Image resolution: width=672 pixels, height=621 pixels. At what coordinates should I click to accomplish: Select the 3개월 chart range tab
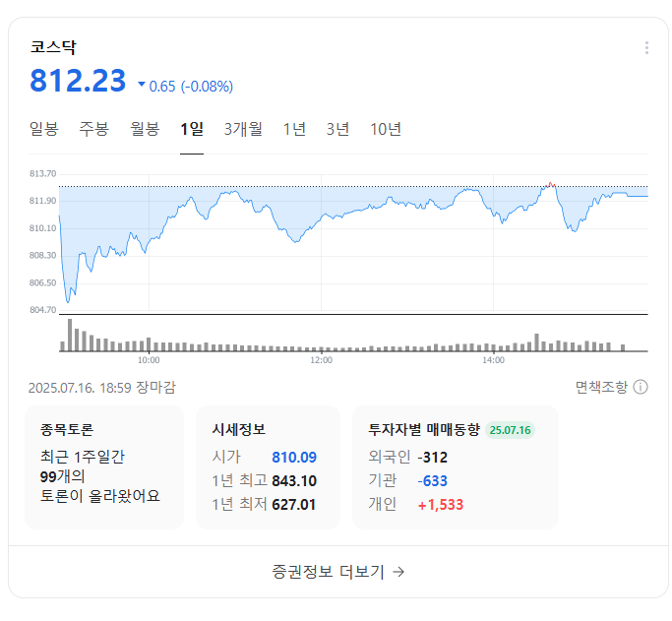pyautogui.click(x=243, y=129)
